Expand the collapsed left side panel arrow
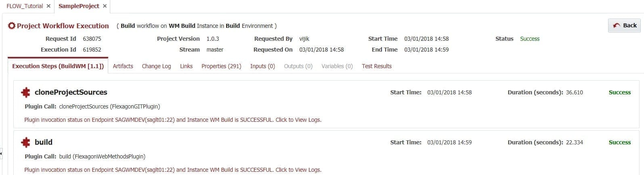Screen dimensions: 644x175 tap(1, 153)
